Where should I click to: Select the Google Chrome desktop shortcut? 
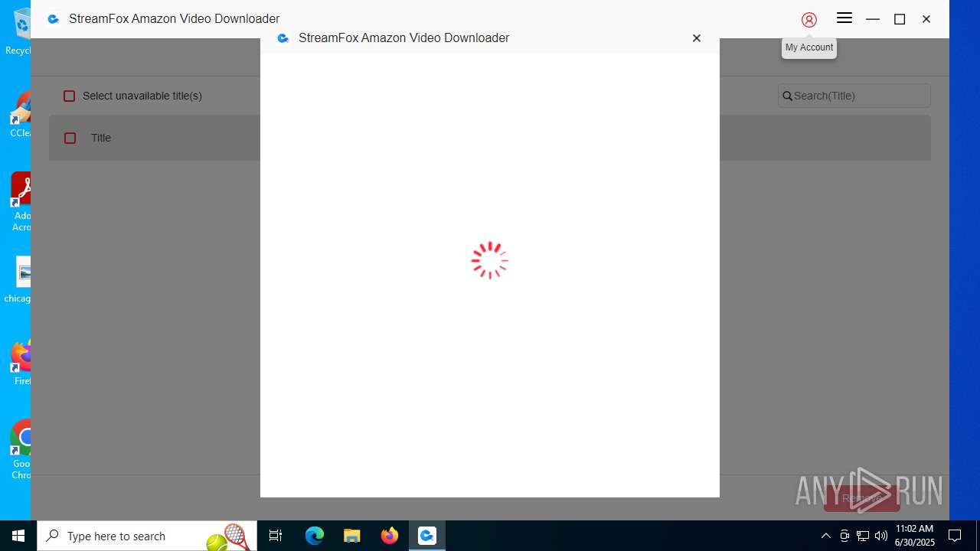coord(21,450)
